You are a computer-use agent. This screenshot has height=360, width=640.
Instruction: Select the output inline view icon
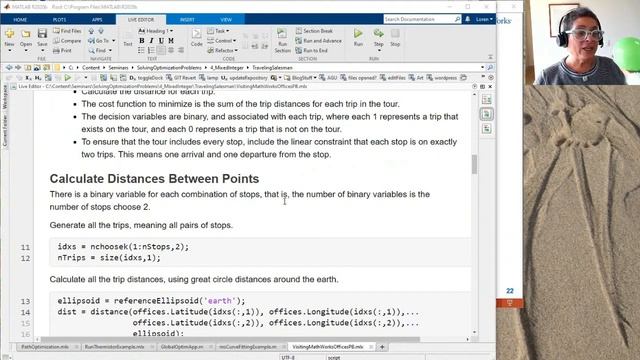click(487, 114)
